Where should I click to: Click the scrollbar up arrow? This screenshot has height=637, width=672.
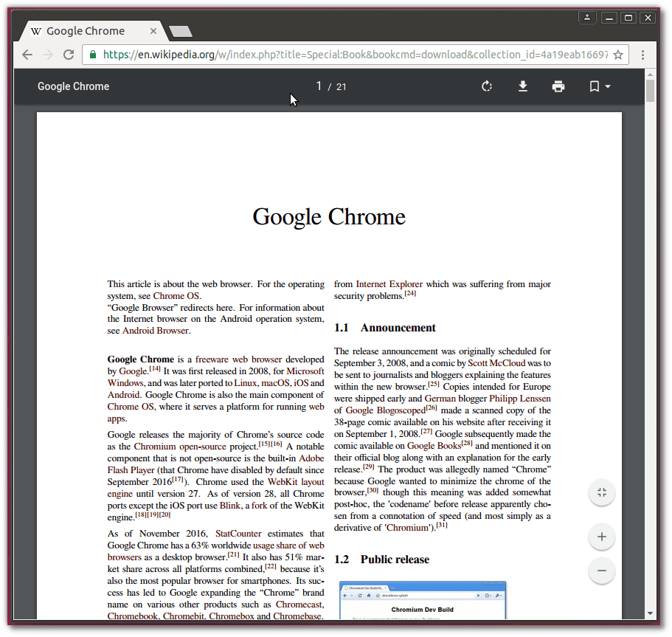(650, 75)
